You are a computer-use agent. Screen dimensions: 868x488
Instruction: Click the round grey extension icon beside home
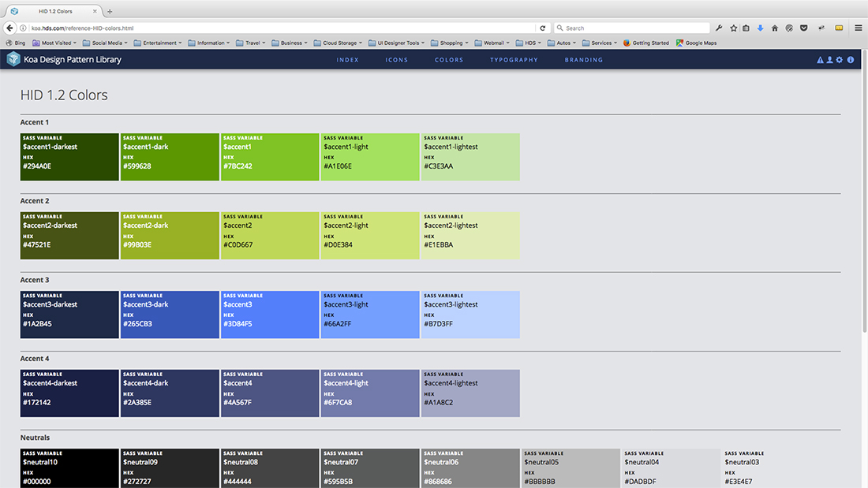789,28
